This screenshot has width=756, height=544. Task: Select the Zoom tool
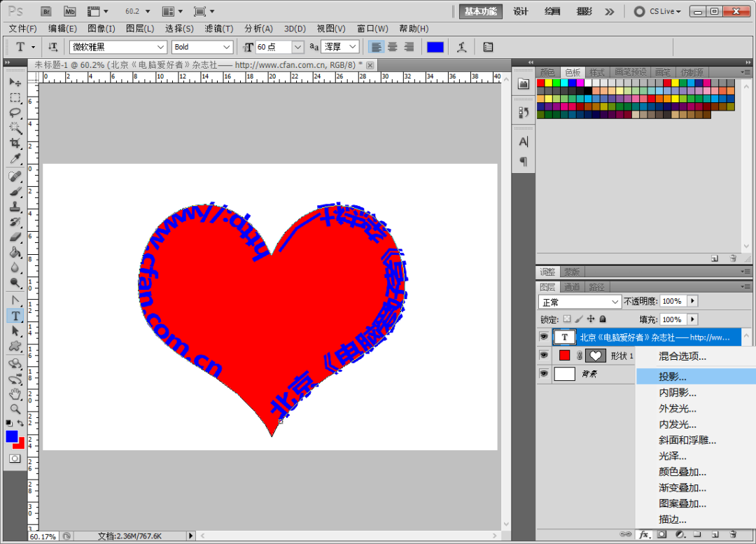pos(15,410)
